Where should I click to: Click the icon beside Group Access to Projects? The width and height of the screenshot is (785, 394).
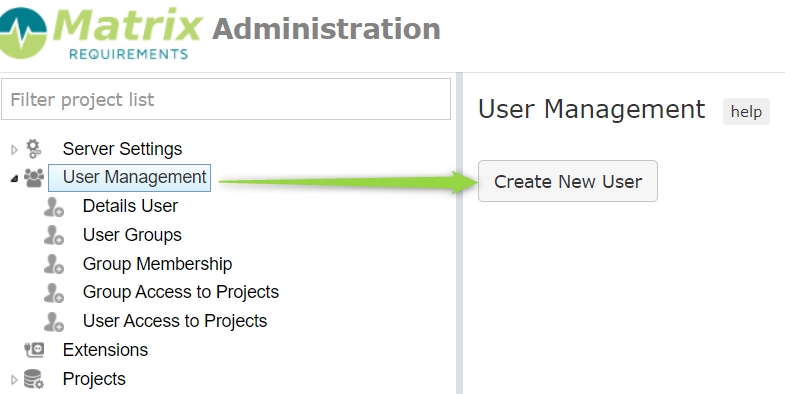(54, 293)
